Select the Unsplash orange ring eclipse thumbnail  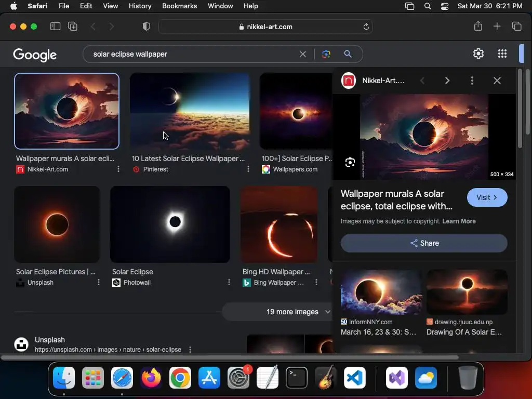(x=57, y=224)
